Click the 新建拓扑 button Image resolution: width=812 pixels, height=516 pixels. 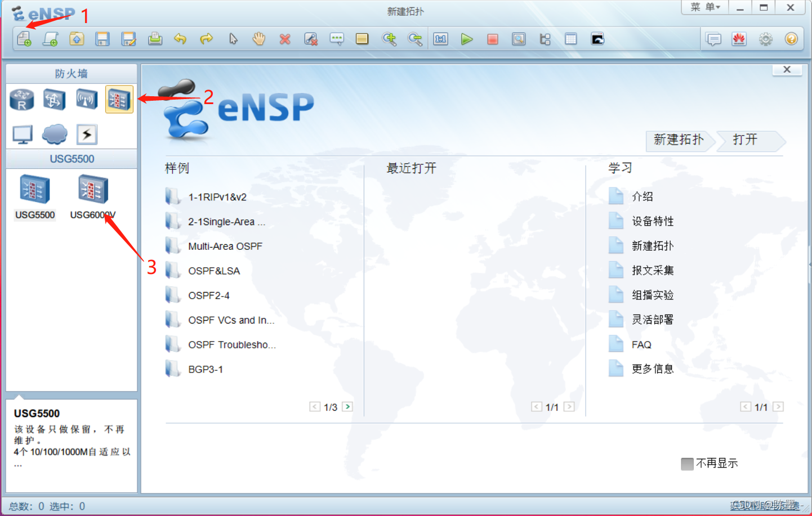point(679,140)
